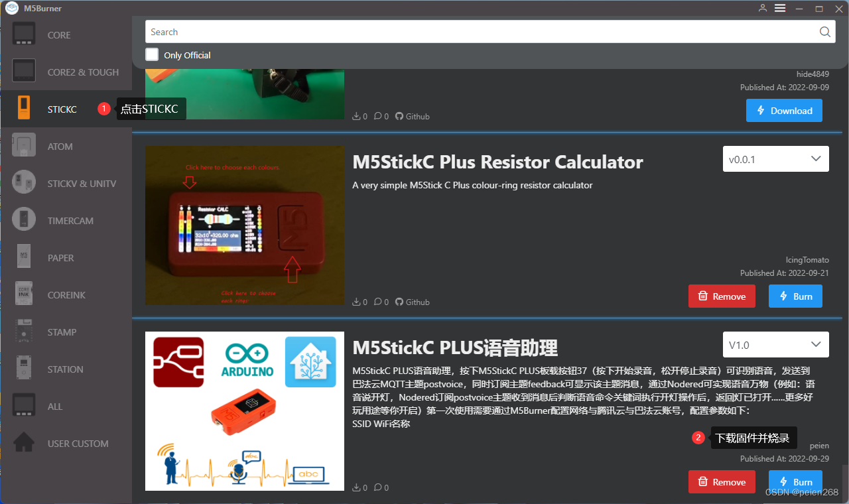Image resolution: width=849 pixels, height=504 pixels.
Task: Choose the orange STICKC device icon
Action: (x=24, y=109)
